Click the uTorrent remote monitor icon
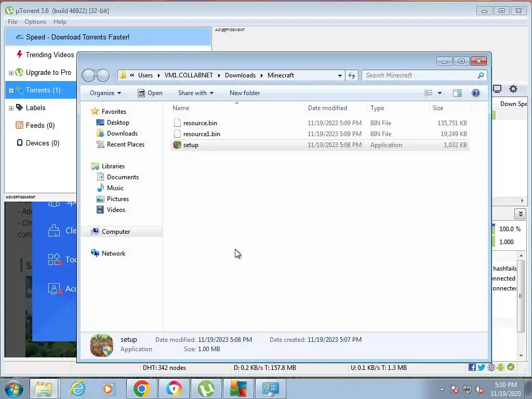The width and height of the screenshot is (532, 399). click(x=497, y=89)
